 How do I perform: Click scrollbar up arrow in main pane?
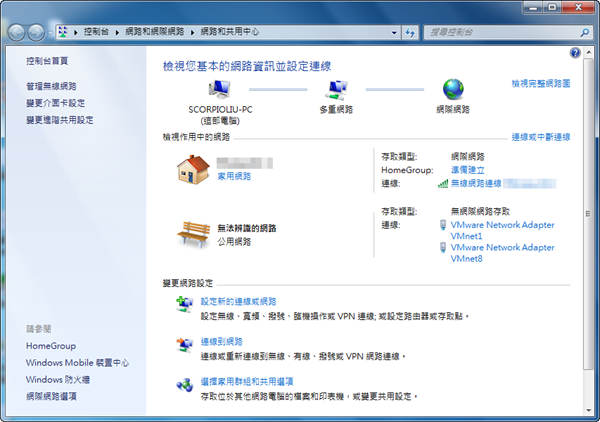coord(589,51)
